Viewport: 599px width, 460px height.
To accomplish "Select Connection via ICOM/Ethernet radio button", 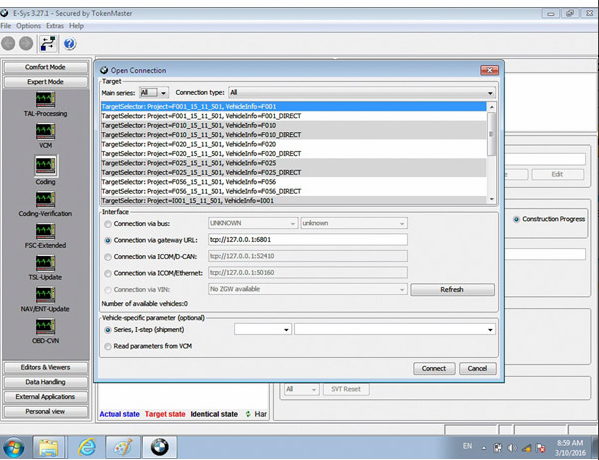I will point(108,273).
